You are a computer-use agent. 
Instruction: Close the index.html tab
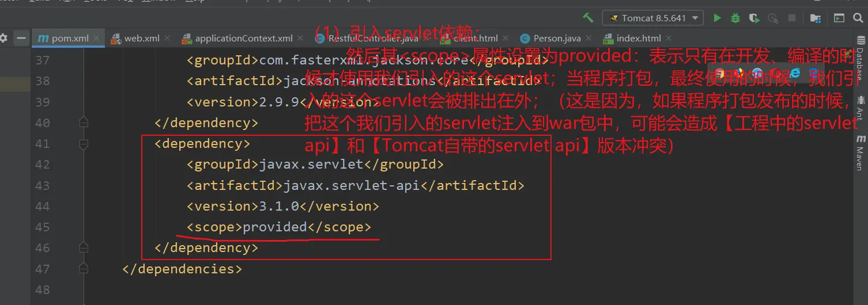click(x=669, y=39)
